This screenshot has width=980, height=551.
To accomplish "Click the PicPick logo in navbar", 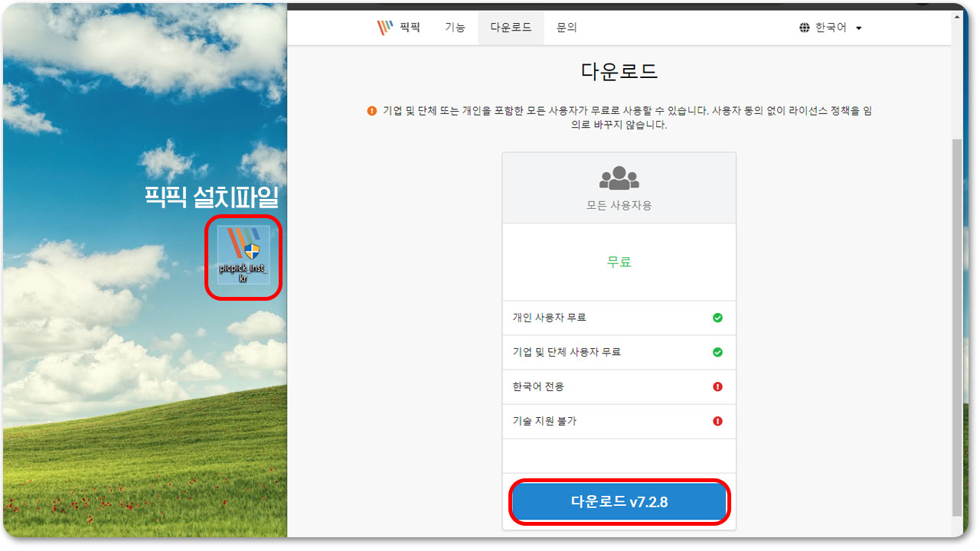I will tap(384, 28).
